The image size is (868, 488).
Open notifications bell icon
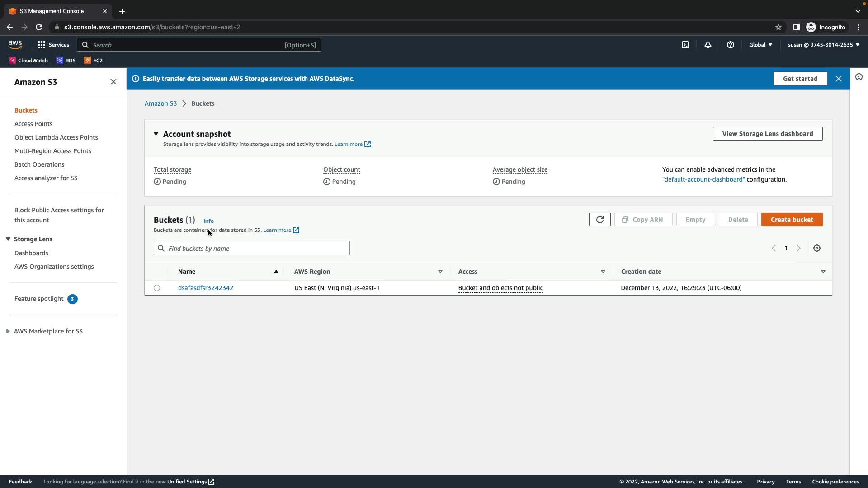(x=708, y=45)
